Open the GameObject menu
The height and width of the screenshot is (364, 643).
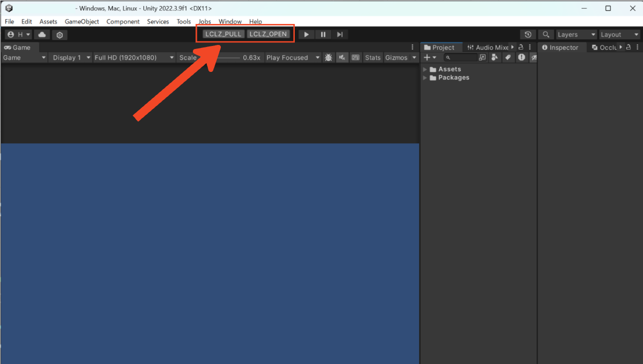pyautogui.click(x=82, y=21)
